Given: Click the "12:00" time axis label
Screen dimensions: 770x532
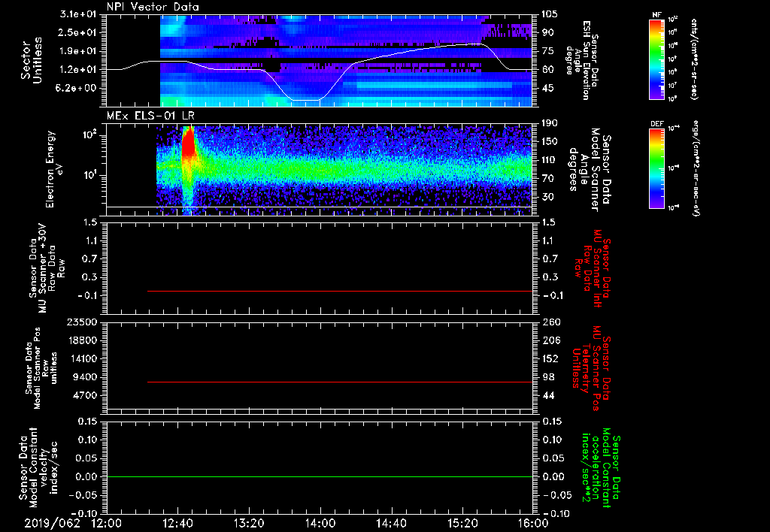Looking at the screenshot, I should 107,524.
